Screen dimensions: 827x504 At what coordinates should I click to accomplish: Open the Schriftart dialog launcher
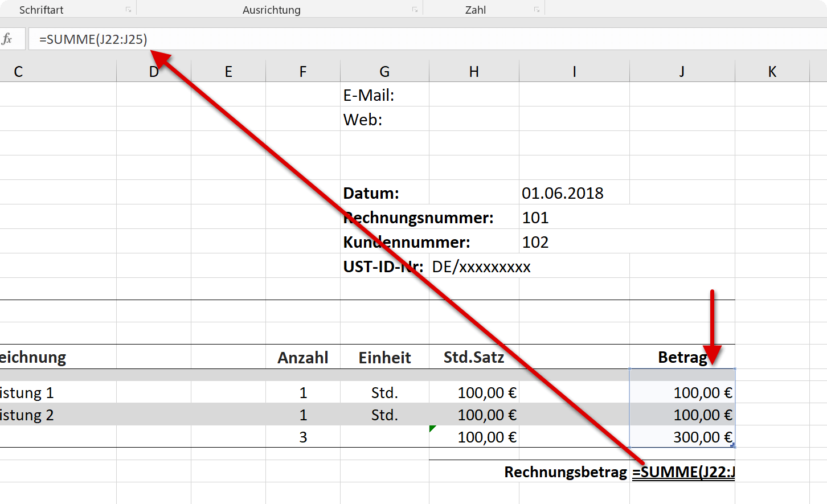129,10
